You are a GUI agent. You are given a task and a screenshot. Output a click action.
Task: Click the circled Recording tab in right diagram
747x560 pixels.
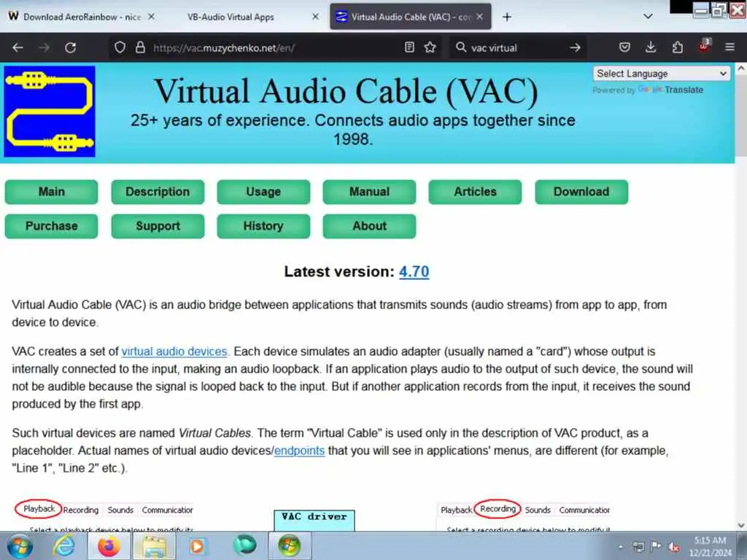(498, 509)
